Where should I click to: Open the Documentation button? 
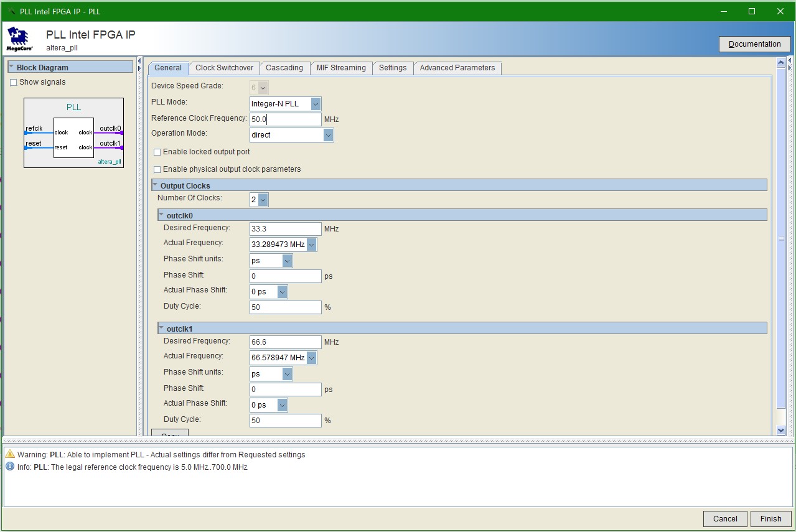(755, 44)
